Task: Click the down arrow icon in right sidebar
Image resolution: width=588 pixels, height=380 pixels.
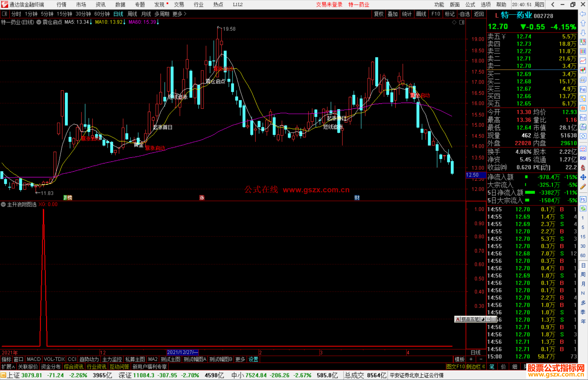Action: 583,33
